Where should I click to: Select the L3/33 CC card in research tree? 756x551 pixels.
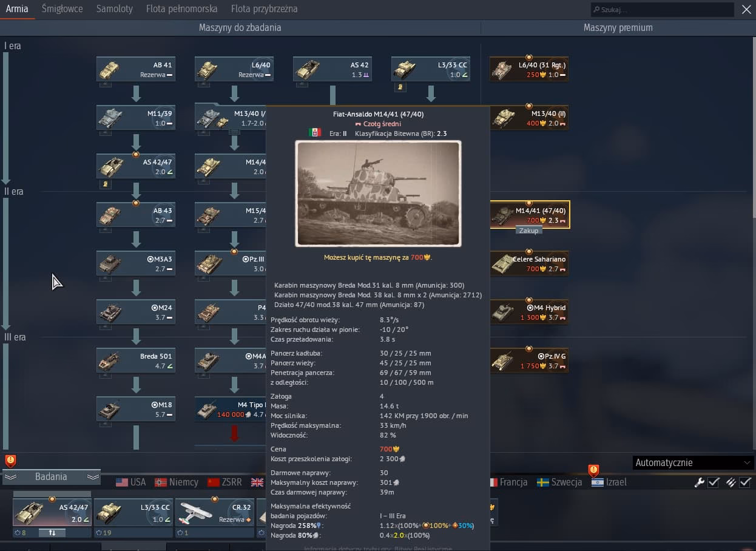point(431,69)
